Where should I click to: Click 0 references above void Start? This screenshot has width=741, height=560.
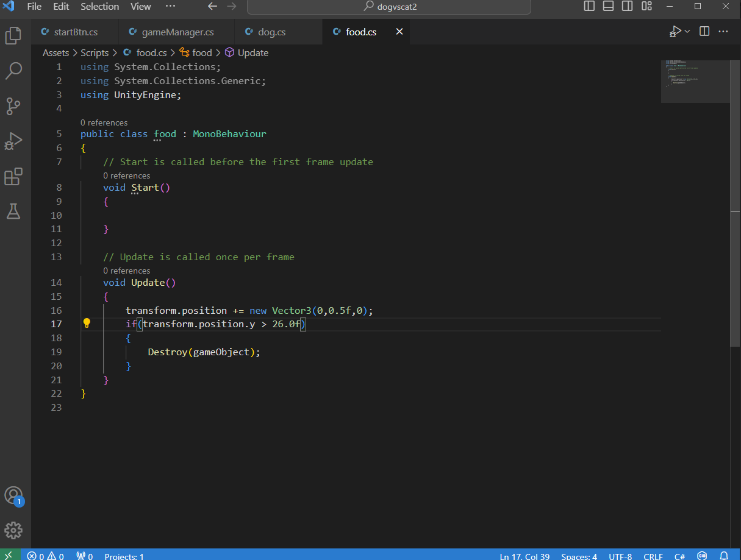click(126, 175)
